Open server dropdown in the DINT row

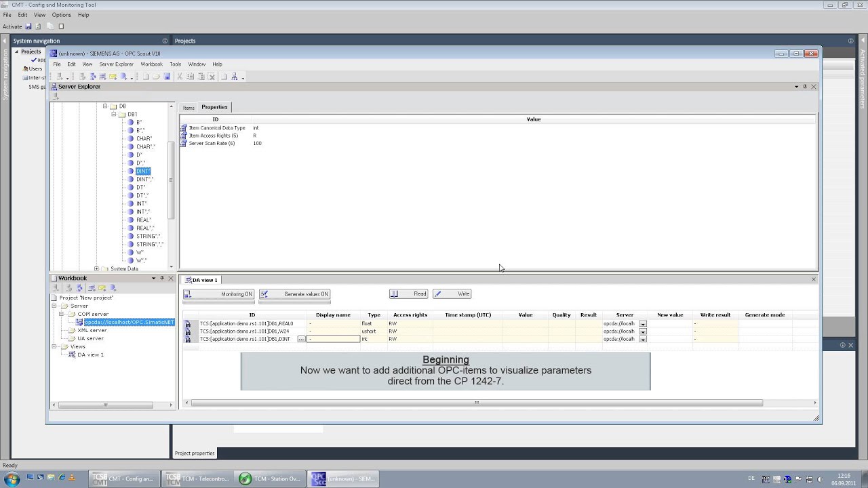coord(643,339)
